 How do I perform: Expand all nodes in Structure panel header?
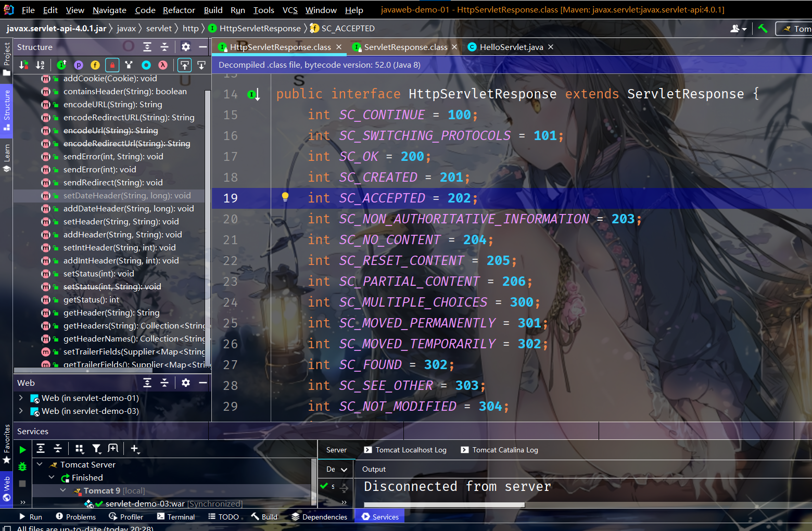tap(147, 47)
